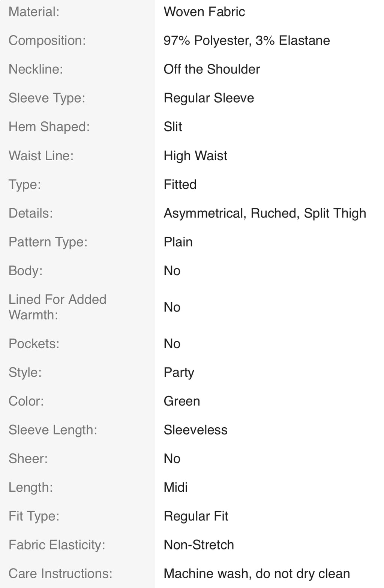Tap the "Asymmetrical, Ruched, Split Thigh" details

click(x=264, y=213)
